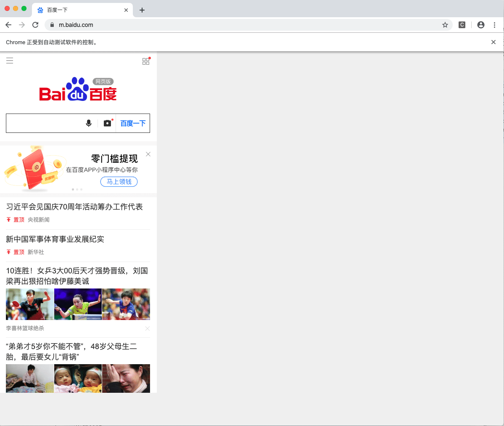
Task: Open the Chrome three-dot menu
Action: (494, 25)
